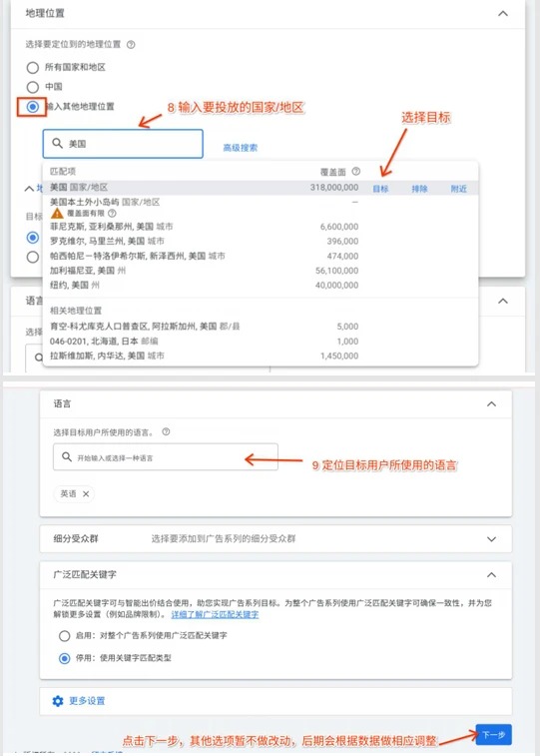Select the 美国 国家/地区 suggestion row
The width and height of the screenshot is (540, 756).
tap(261, 188)
